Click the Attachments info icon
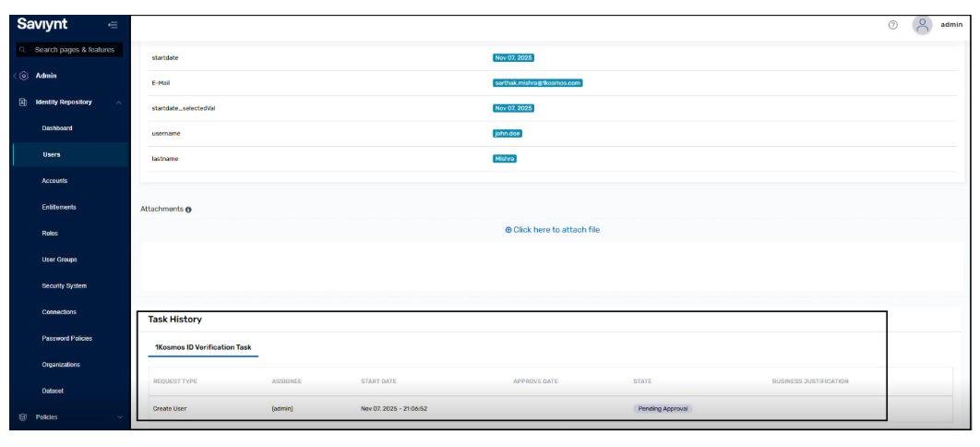This screenshot has width=980, height=447. [x=188, y=210]
